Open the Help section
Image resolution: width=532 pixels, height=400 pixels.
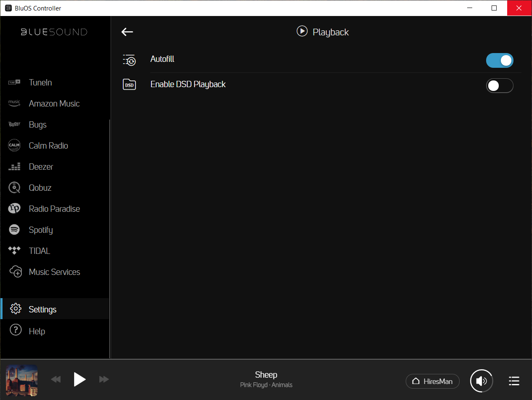click(37, 331)
